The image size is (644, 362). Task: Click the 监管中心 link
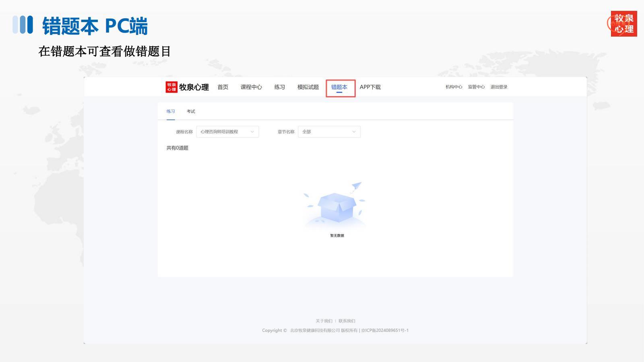pos(476,87)
